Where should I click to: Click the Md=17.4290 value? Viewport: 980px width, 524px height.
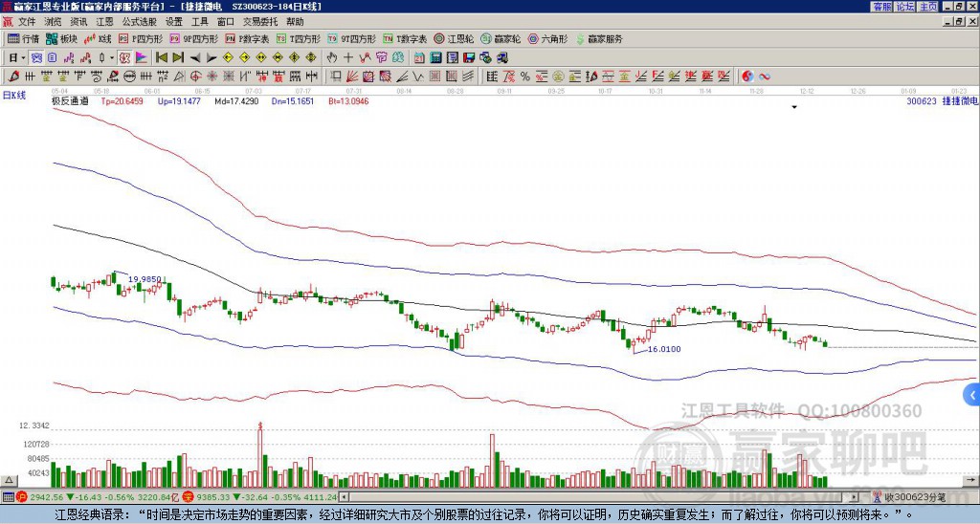[237, 100]
